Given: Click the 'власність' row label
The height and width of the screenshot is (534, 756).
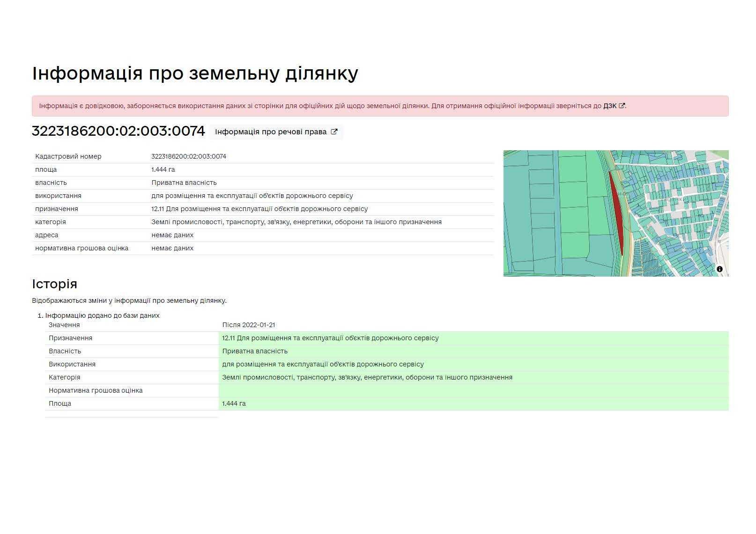Looking at the screenshot, I should pyautogui.click(x=51, y=183).
